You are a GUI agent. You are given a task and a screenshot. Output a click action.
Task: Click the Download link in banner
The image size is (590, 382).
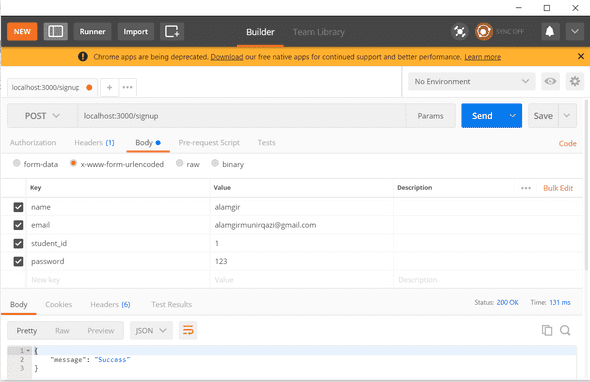tap(227, 57)
